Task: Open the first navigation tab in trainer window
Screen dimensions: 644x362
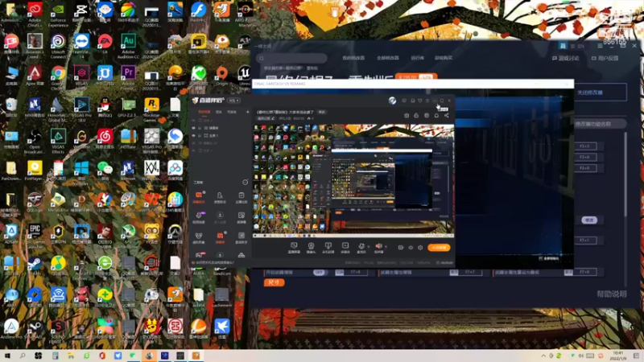Action: (x=353, y=58)
